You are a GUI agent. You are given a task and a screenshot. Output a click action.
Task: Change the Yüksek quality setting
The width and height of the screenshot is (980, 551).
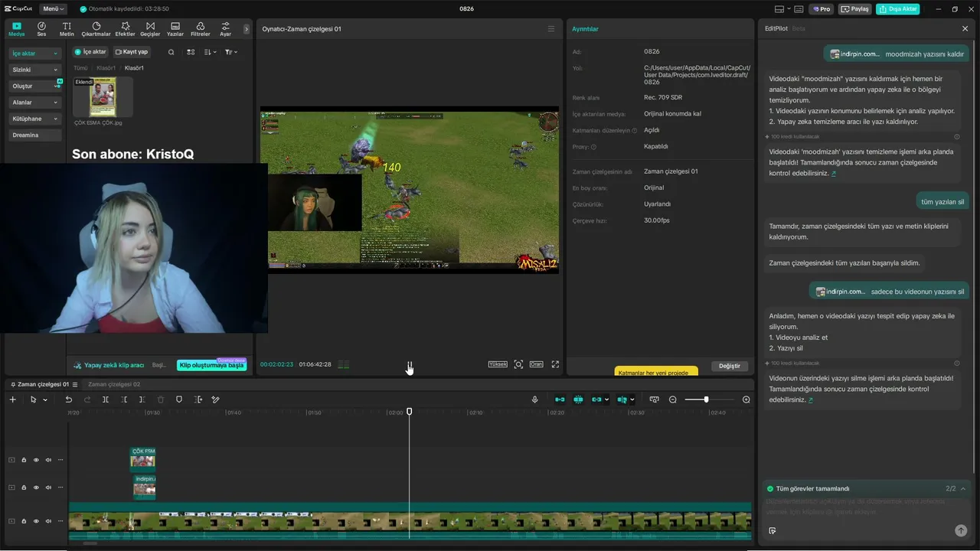click(x=498, y=364)
